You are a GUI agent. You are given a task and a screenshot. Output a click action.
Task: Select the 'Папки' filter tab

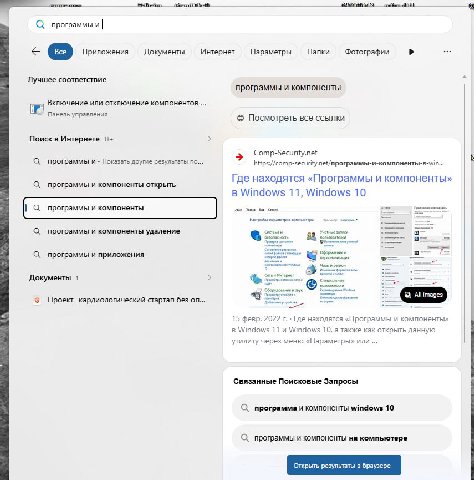pos(318,52)
